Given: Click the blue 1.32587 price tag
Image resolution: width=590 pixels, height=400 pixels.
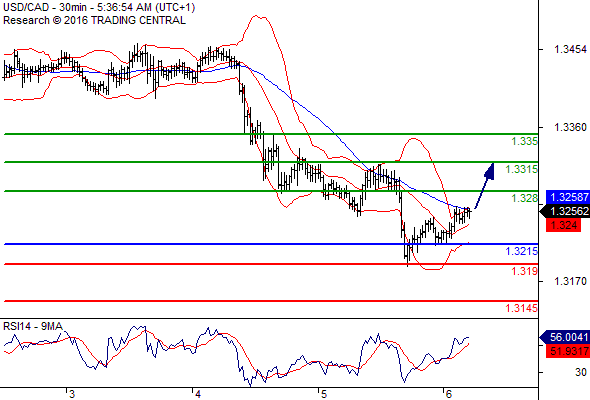Looking at the screenshot, I should [568, 197].
